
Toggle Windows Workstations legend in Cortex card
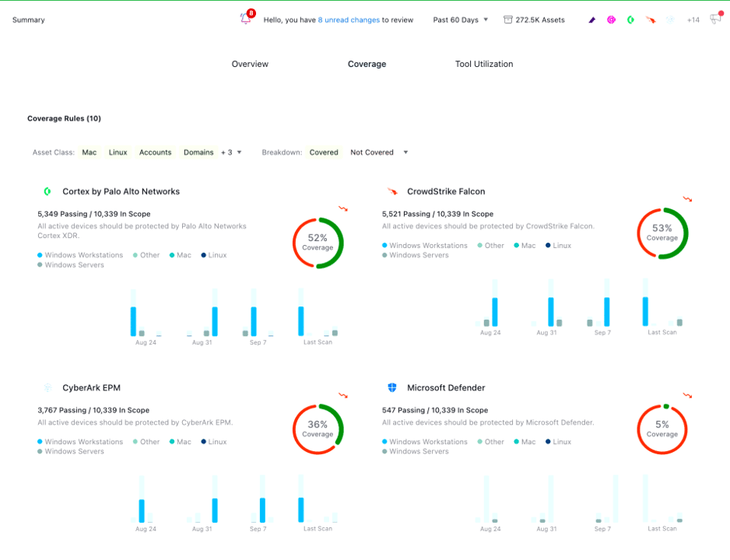click(80, 255)
